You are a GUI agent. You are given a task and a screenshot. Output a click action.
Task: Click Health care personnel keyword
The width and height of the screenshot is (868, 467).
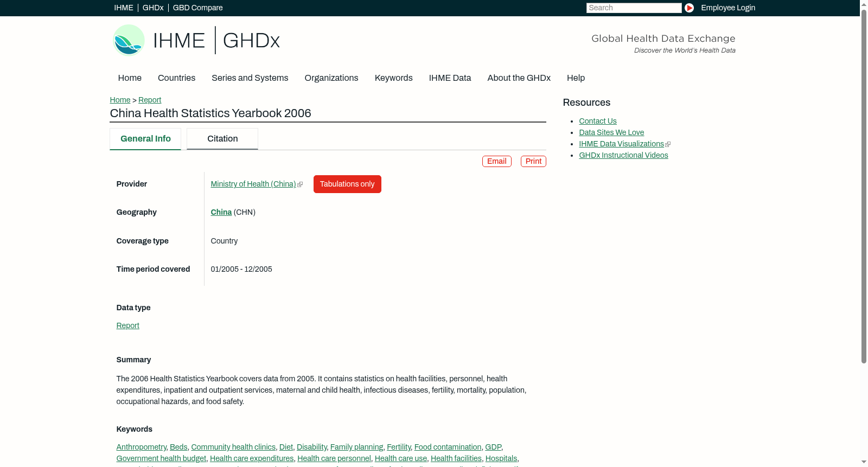334,458
